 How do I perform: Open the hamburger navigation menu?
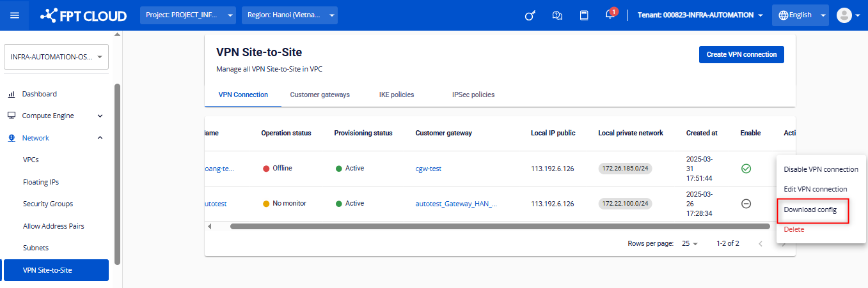tap(15, 15)
